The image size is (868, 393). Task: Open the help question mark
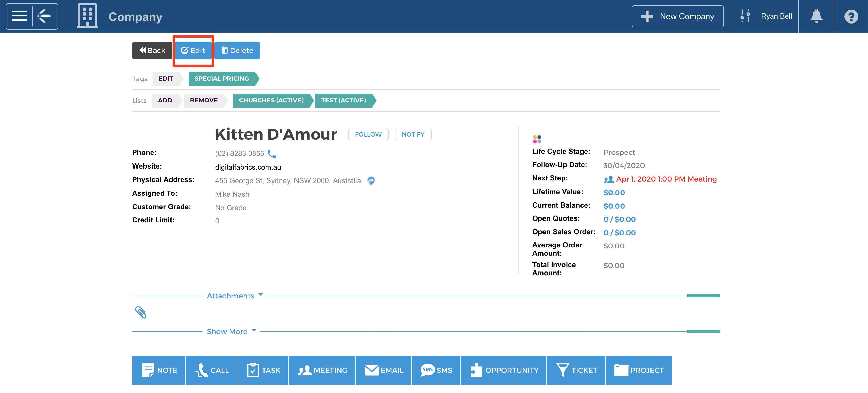click(x=851, y=16)
